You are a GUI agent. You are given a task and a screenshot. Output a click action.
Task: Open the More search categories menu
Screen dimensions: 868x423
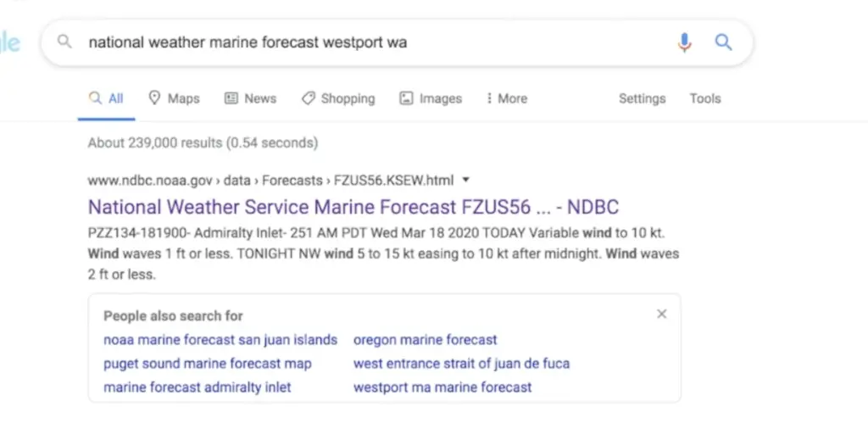click(507, 98)
